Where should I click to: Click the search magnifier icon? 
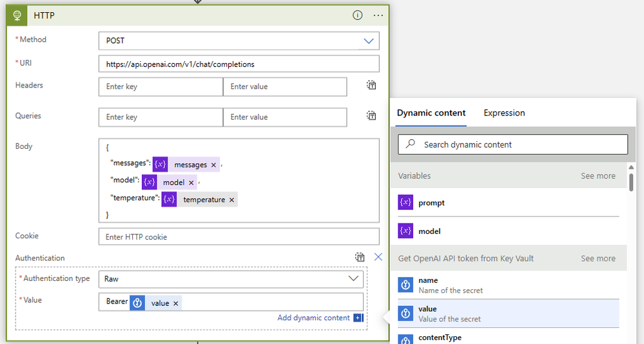click(x=410, y=144)
